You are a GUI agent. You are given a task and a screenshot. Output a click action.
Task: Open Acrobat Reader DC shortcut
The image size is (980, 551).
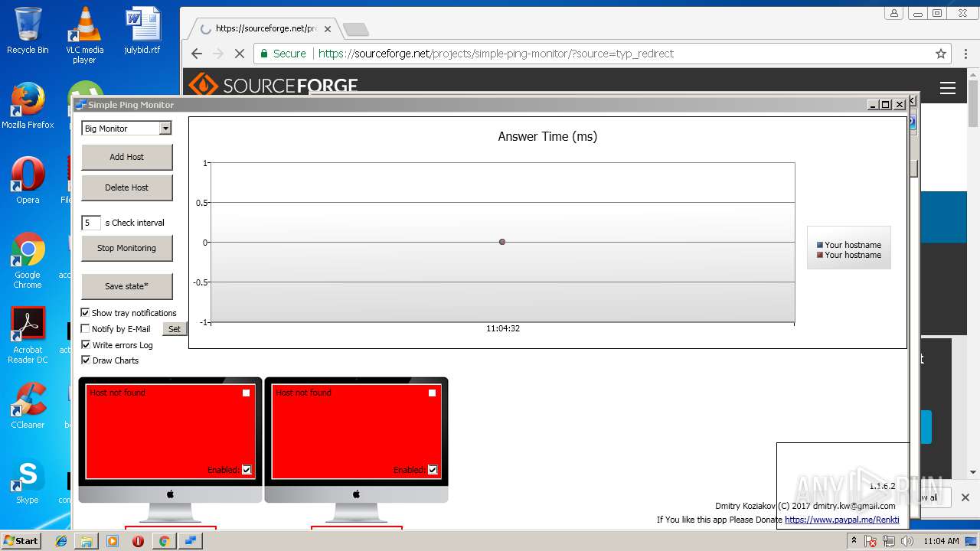(28, 335)
